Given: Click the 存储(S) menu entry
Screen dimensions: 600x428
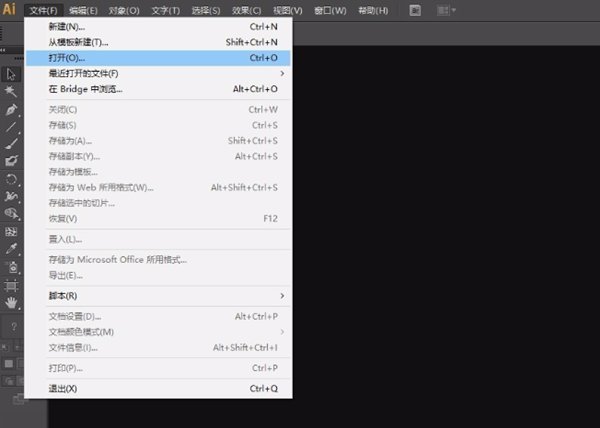Looking at the screenshot, I should coord(158,125).
